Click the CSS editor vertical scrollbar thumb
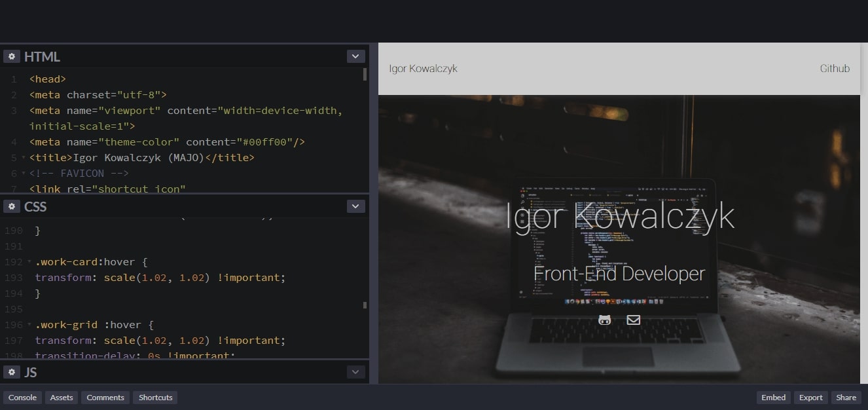The width and height of the screenshot is (868, 410). coord(365,305)
